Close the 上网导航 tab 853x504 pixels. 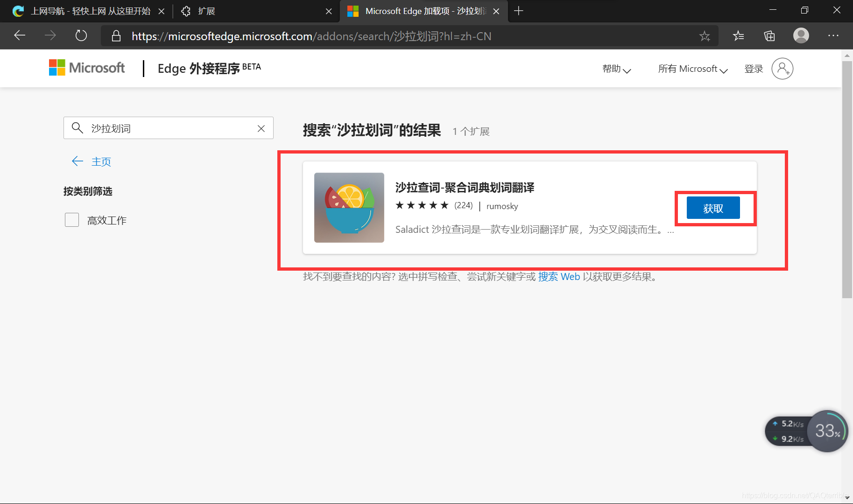[162, 11]
